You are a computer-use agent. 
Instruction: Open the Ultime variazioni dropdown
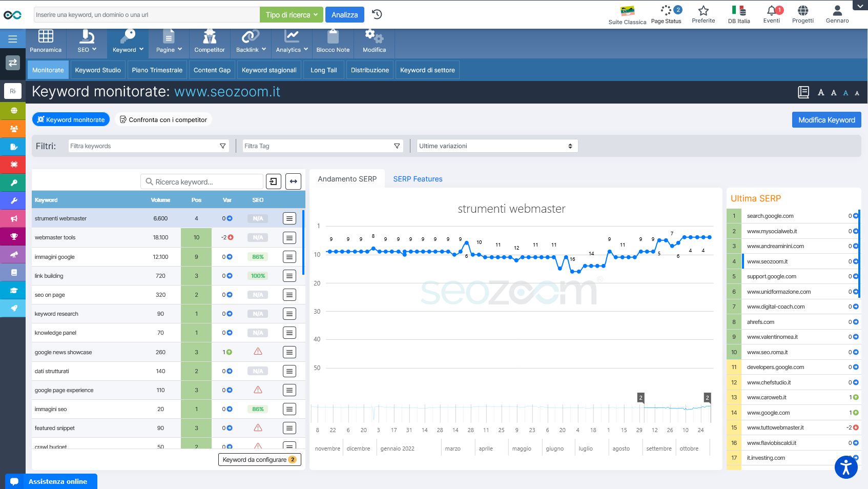coord(496,146)
